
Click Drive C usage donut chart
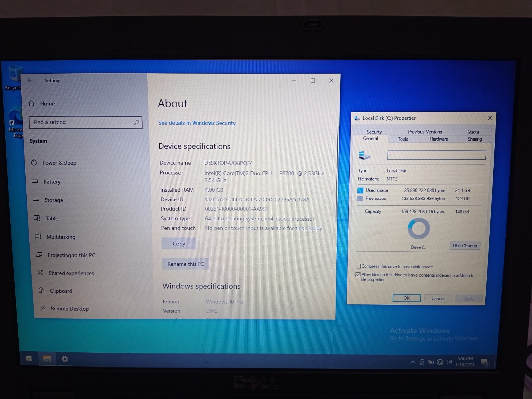pyautogui.click(x=419, y=228)
